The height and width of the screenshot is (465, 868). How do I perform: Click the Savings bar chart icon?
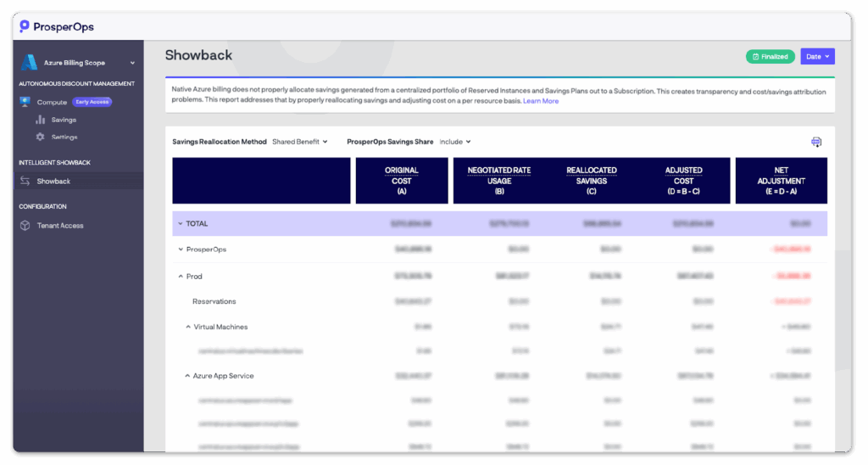(x=40, y=120)
